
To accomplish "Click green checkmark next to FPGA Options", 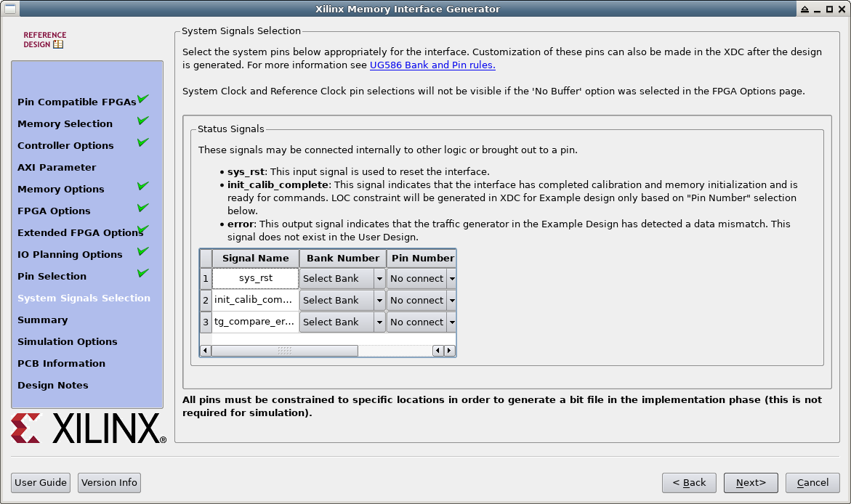I will click(143, 208).
